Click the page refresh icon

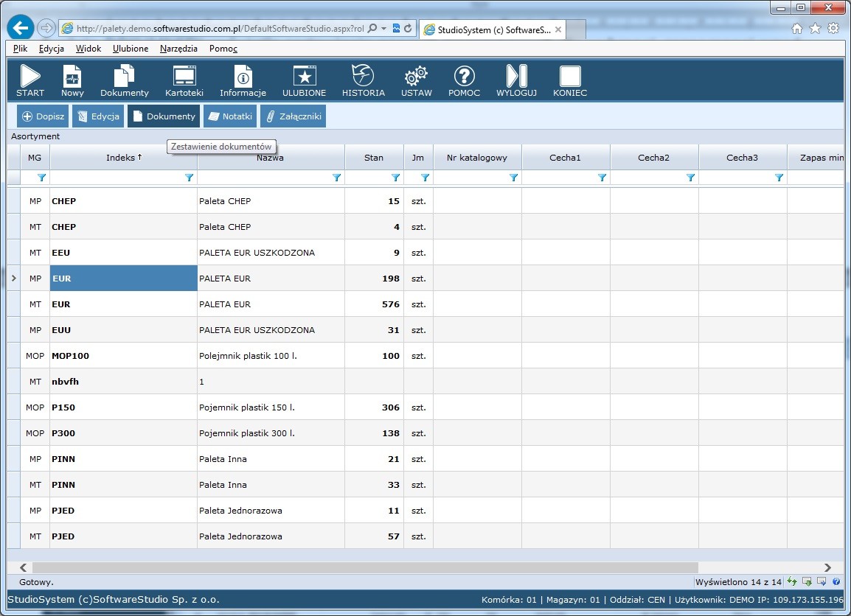[x=408, y=28]
